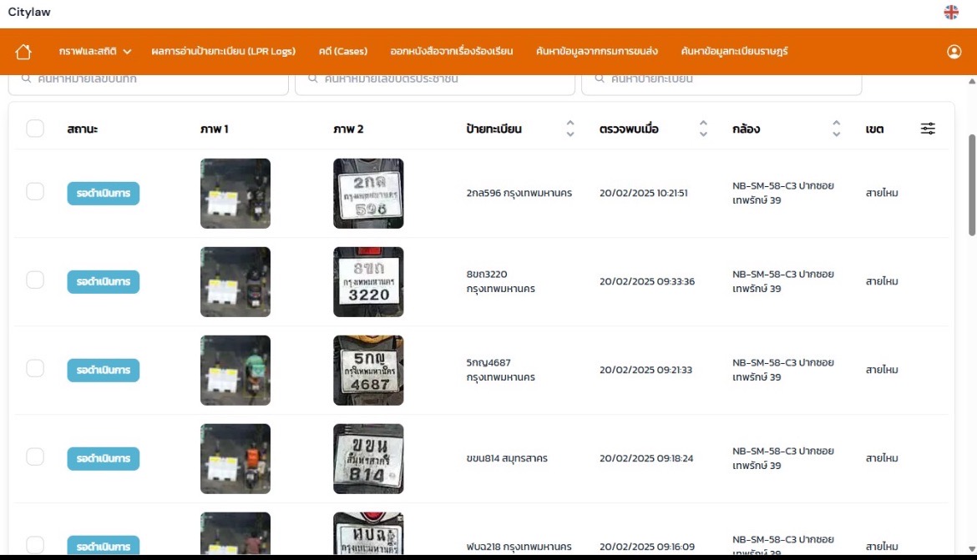This screenshot has width=977, height=560.
Task: Click เขต column header
Action: pos(874,129)
